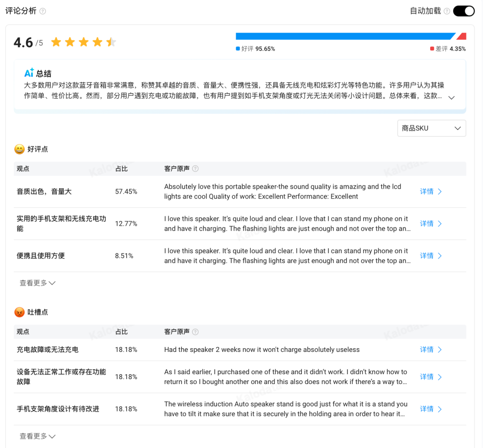Viewport: 483px width, 448px height.
Task: Expand 查看更多 under the 吐槽点 list
Action: coord(37,436)
